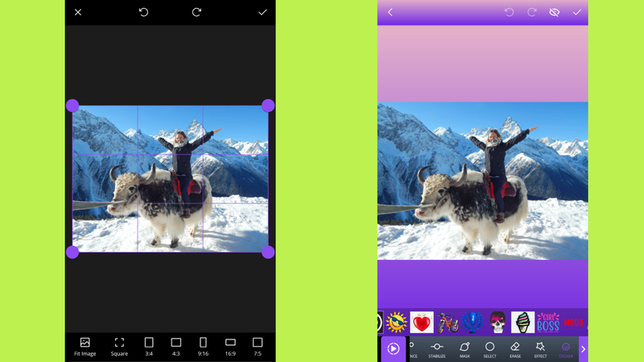Add the red heart halo sticker

[422, 323]
